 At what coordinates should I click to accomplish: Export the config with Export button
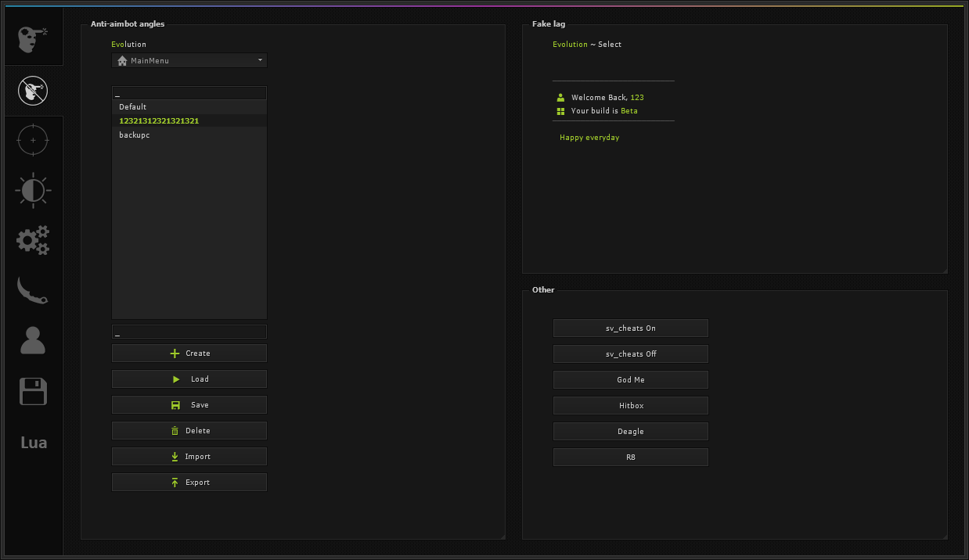point(189,483)
